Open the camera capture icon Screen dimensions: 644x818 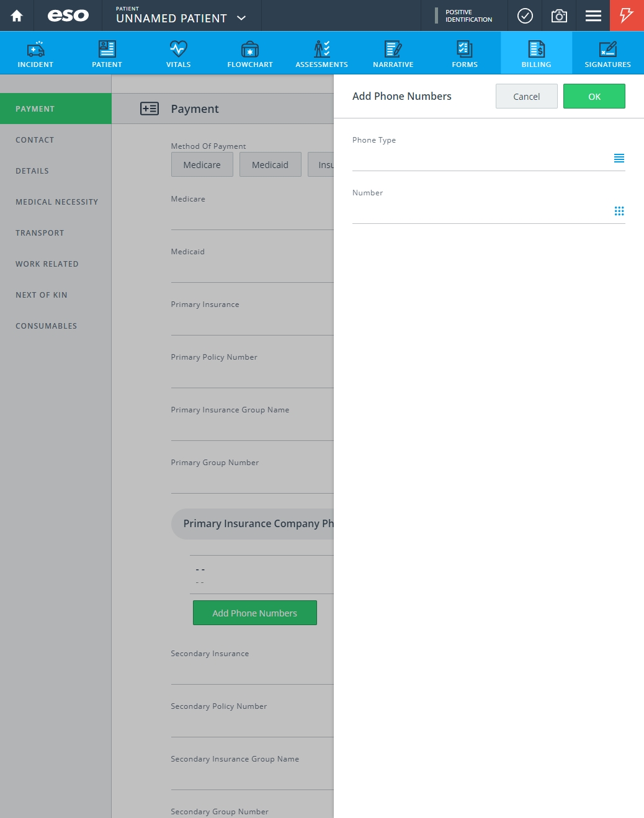[559, 16]
